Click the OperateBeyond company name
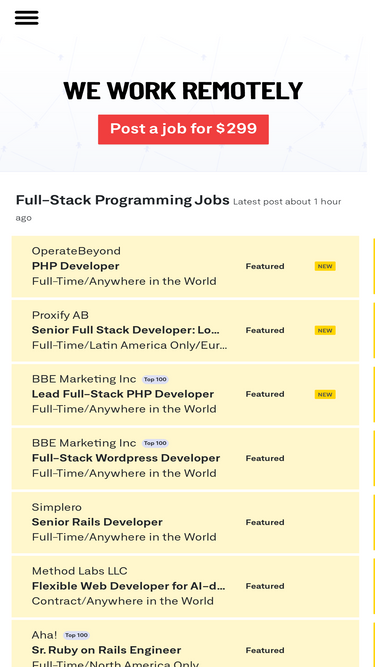 pos(76,251)
